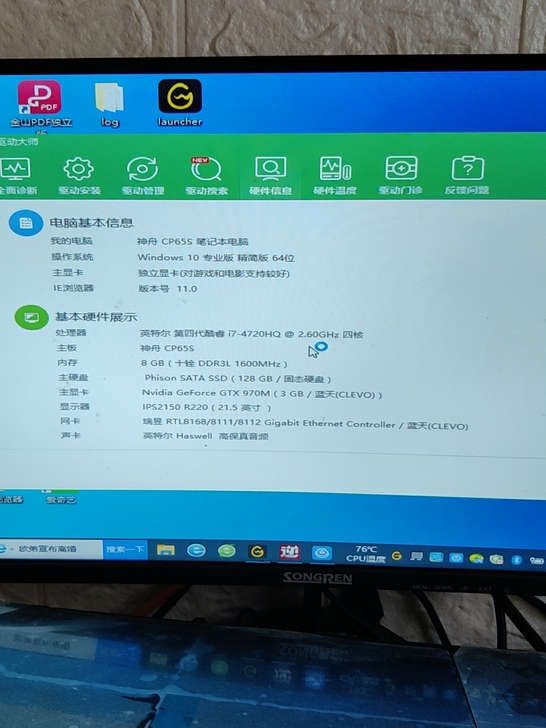Open the 驱动门诊 driver clinic tab
This screenshot has width=546, height=728.
(x=400, y=176)
